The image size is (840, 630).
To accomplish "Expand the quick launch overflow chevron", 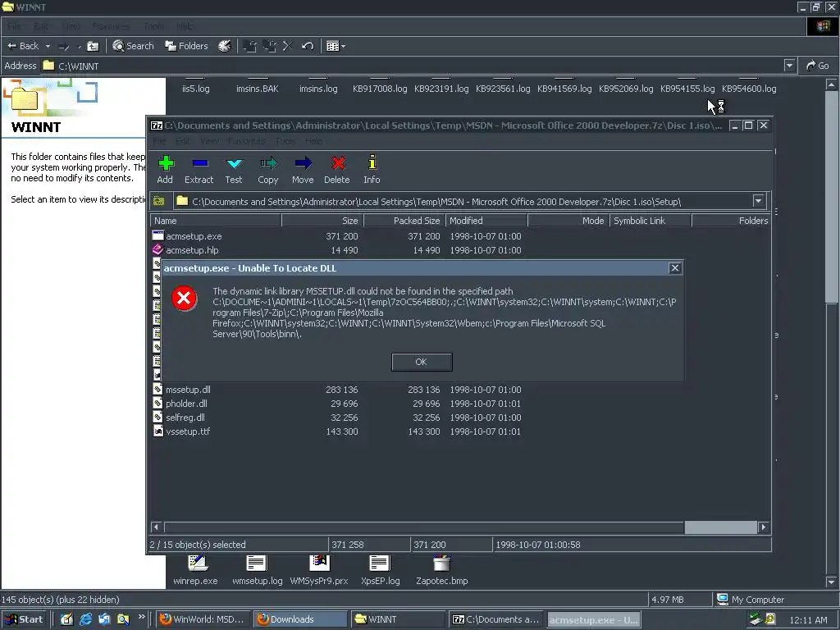I will [x=141, y=617].
